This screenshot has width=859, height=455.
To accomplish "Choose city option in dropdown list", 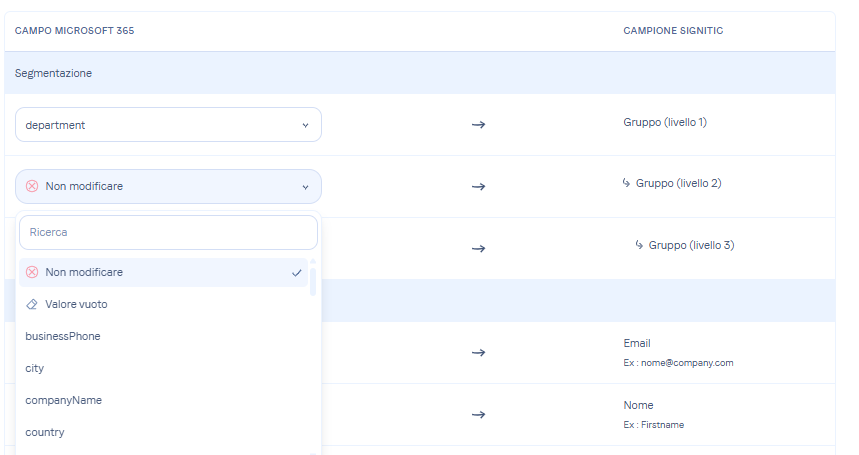I will pos(35,368).
